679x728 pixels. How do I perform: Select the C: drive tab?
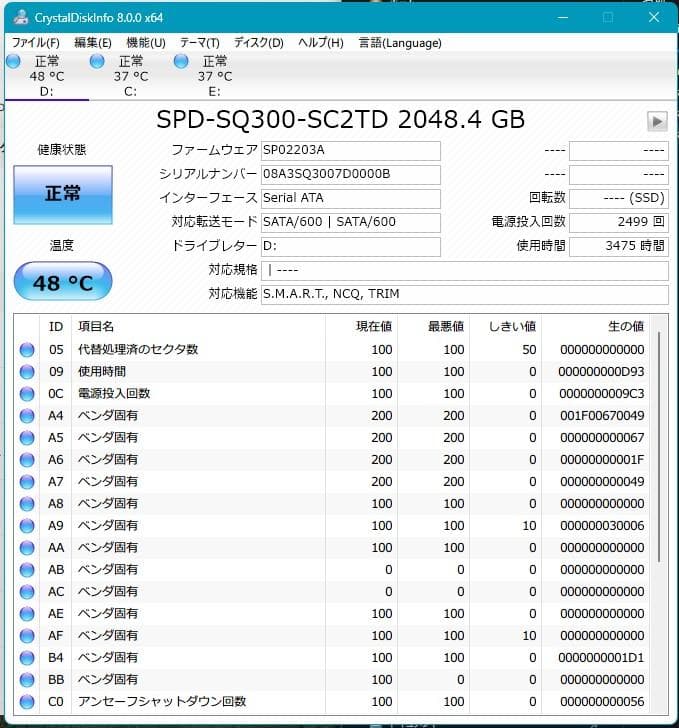(131, 76)
